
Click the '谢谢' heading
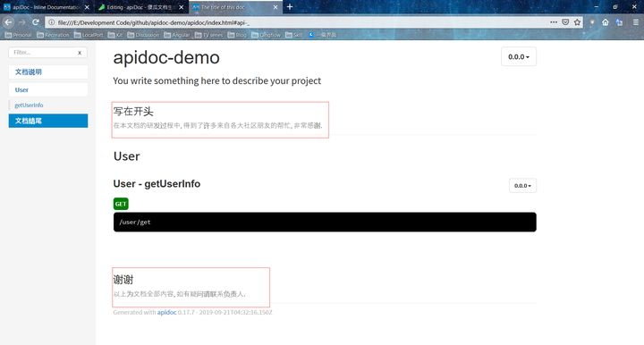[123, 280]
